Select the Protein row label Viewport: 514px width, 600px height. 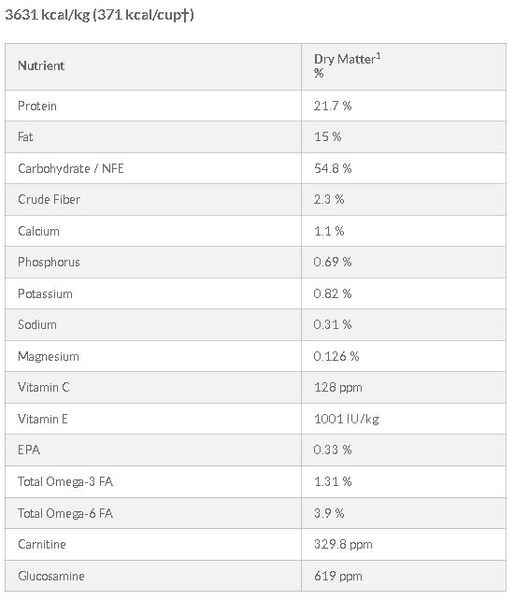coord(37,106)
